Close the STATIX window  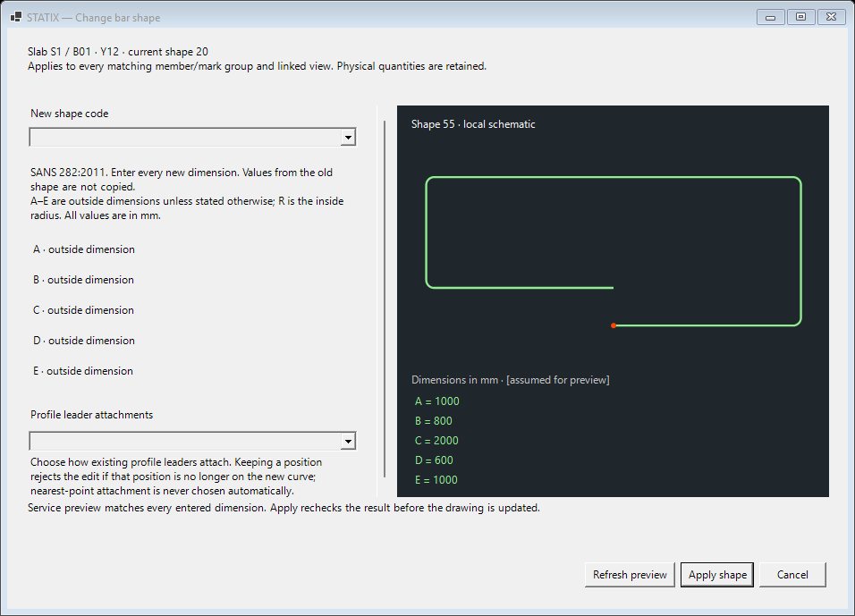click(x=831, y=18)
